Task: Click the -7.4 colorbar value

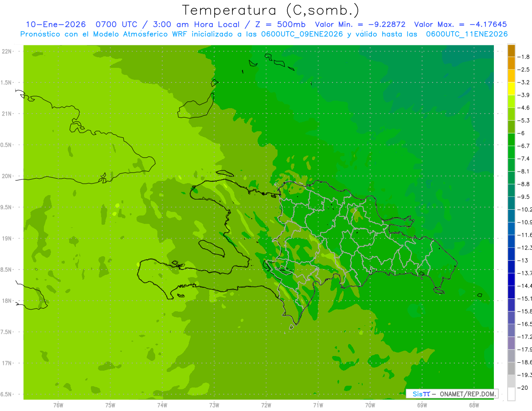Action: 524,159
